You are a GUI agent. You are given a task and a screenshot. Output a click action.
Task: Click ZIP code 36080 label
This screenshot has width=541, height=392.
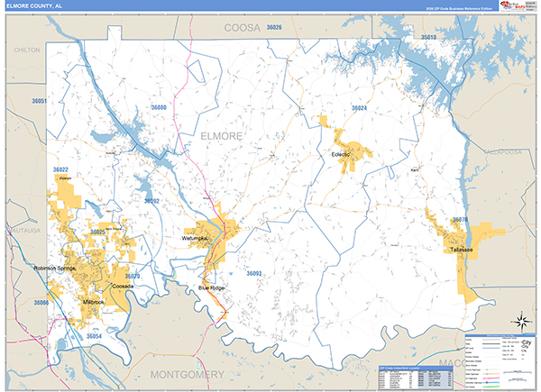click(x=159, y=108)
